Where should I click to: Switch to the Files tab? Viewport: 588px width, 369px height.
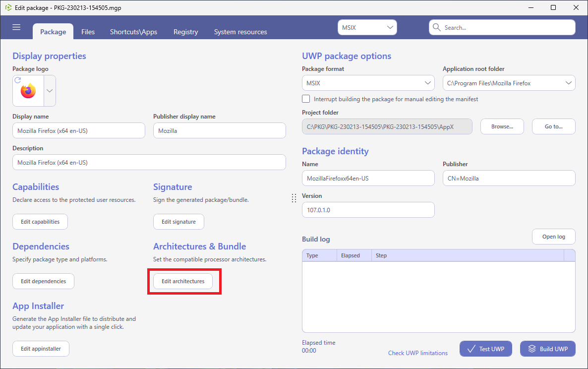(x=88, y=32)
